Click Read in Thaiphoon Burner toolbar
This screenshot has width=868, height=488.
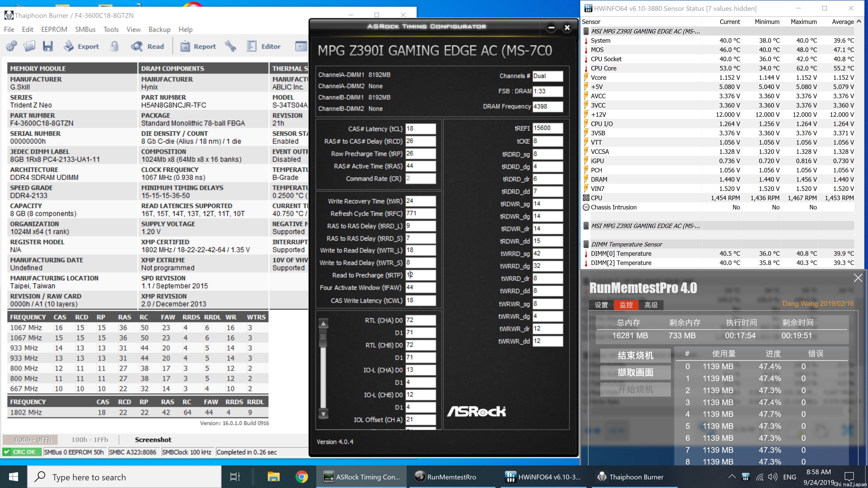147,46
